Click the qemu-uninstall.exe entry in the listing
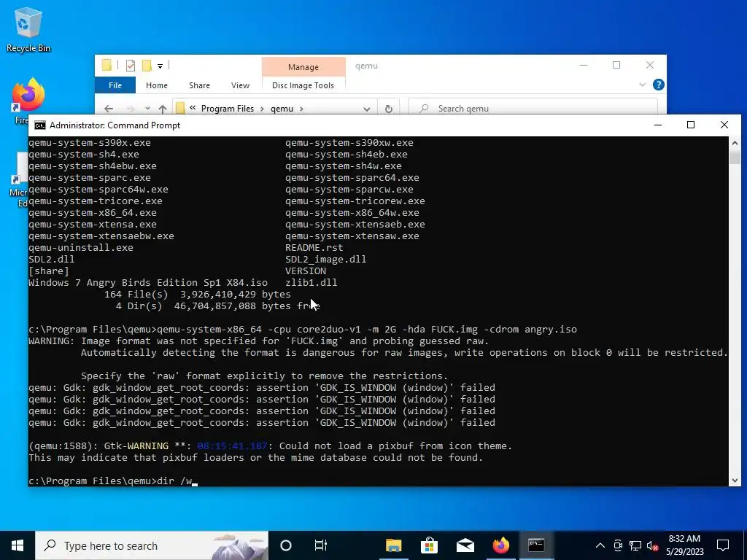The image size is (747, 560). (x=81, y=248)
